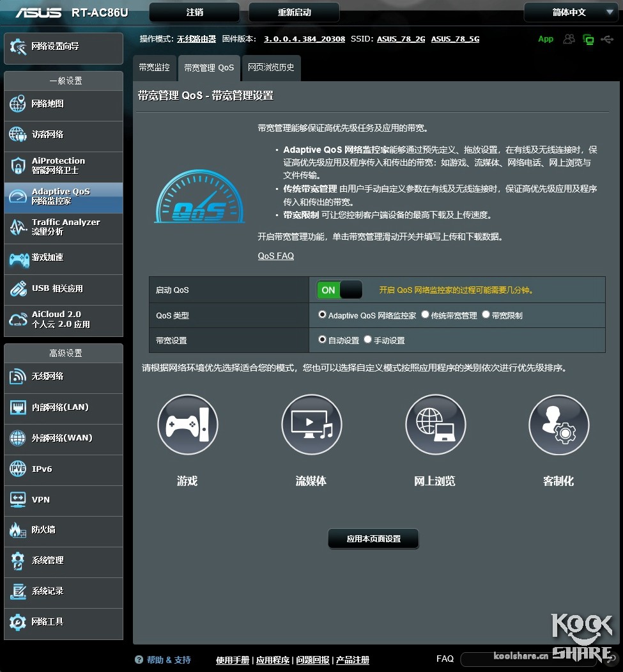Image resolution: width=623 pixels, height=672 pixels.
Task: Click the 访客网络 icon in sidebar
Action: pos(17,134)
